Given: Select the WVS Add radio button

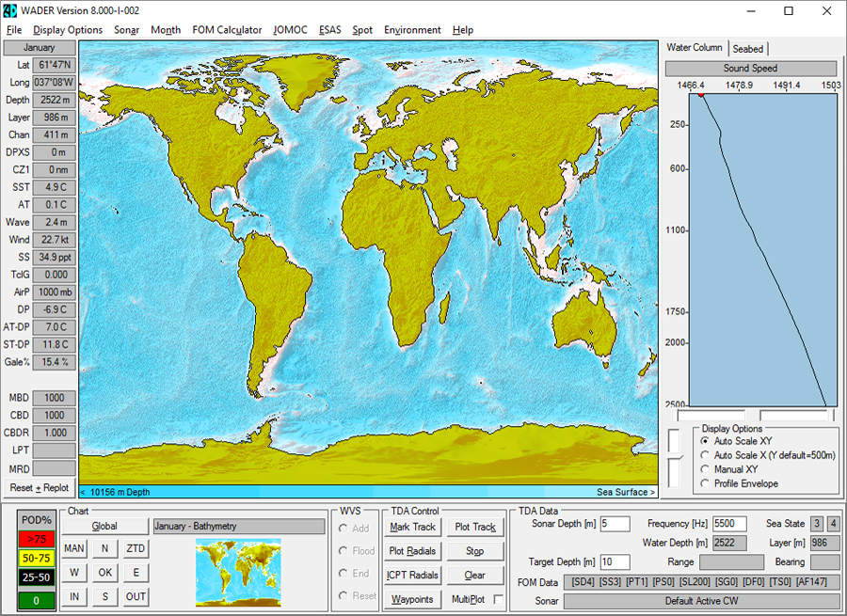Looking at the screenshot, I should coord(354,529).
